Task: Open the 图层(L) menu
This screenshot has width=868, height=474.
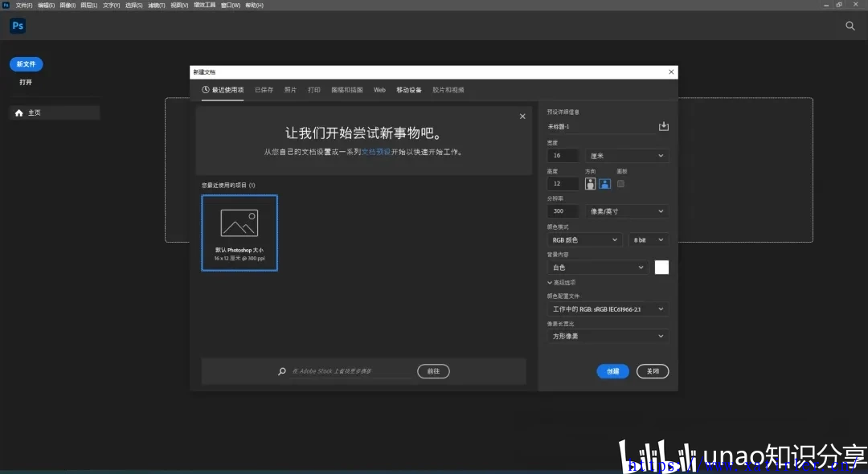Action: [x=88, y=5]
